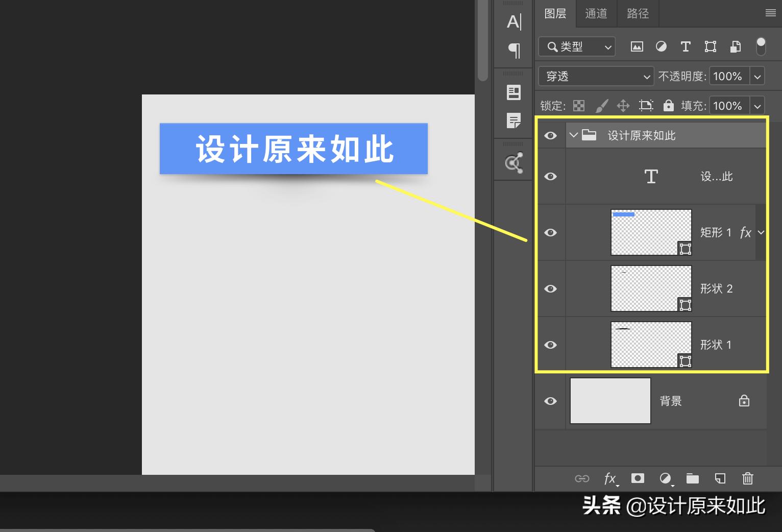Switch to the 通道 tab

pos(596,14)
